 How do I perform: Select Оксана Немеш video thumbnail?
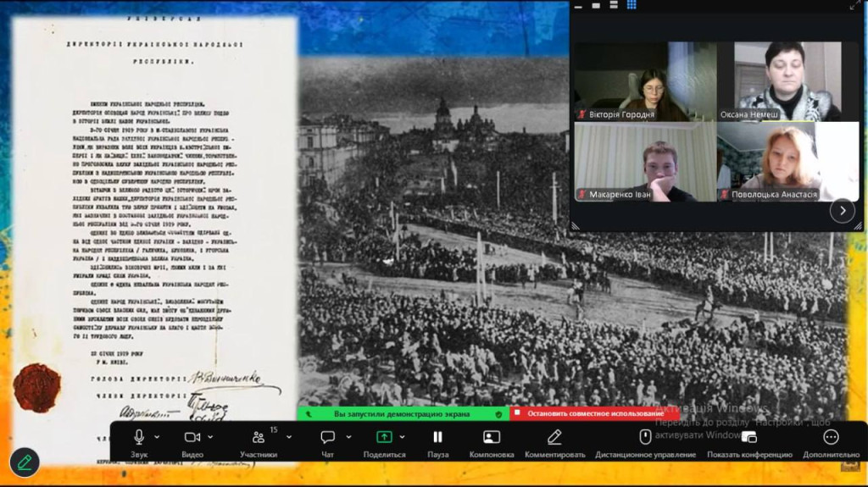pyautogui.click(x=787, y=81)
